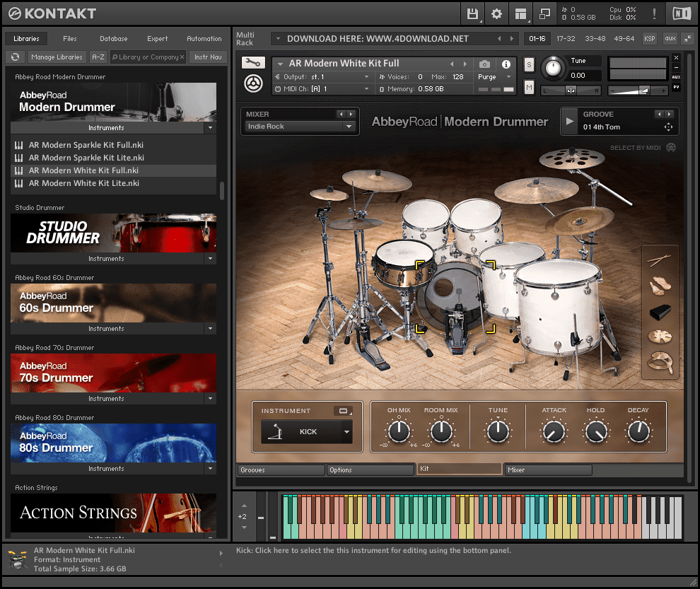Show rack page 33-48
The image size is (700, 589).
595,38
